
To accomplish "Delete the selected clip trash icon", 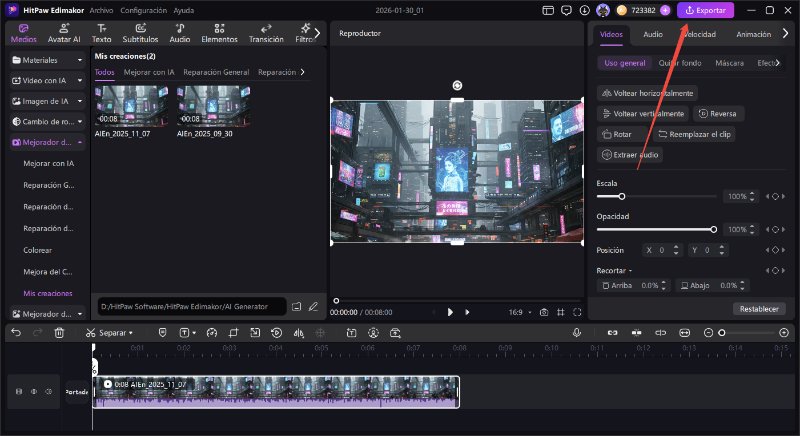I will (59, 333).
